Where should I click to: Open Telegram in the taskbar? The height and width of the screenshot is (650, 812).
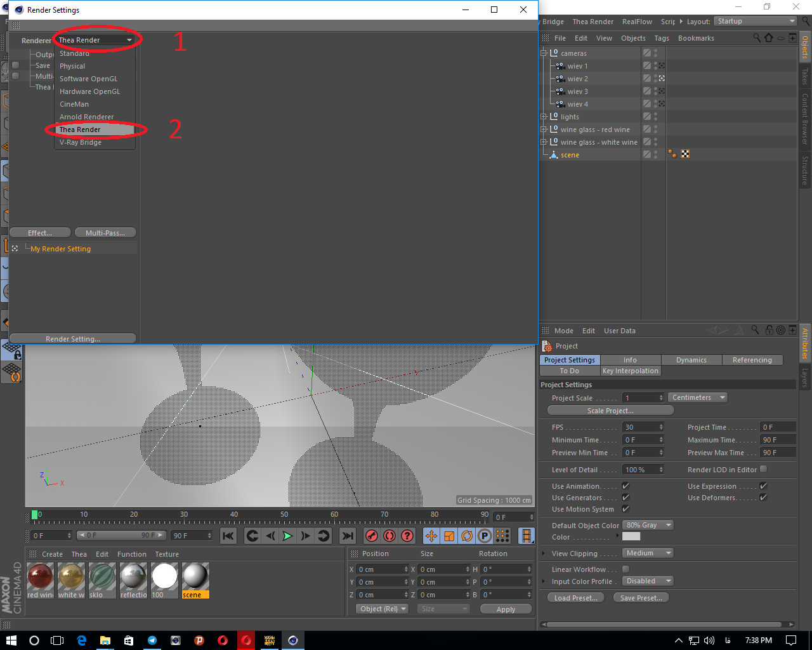[x=152, y=640]
